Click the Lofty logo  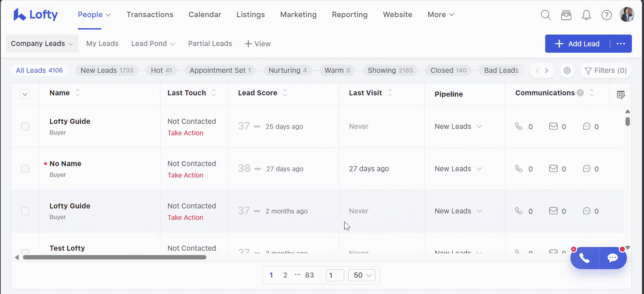pos(36,15)
